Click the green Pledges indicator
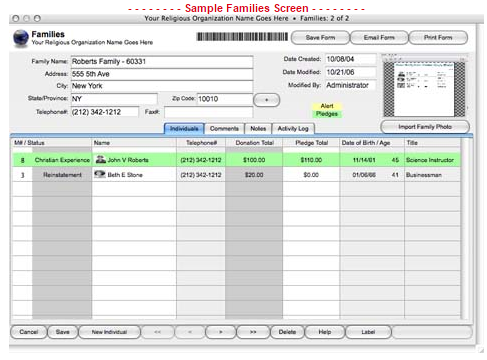Screen dimensions: 487x360 point(327,114)
